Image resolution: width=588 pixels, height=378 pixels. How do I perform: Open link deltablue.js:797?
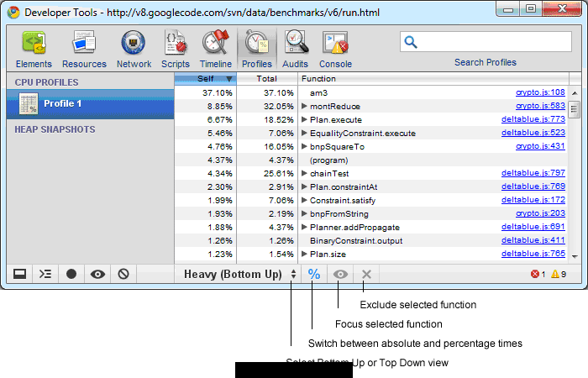[x=533, y=173]
